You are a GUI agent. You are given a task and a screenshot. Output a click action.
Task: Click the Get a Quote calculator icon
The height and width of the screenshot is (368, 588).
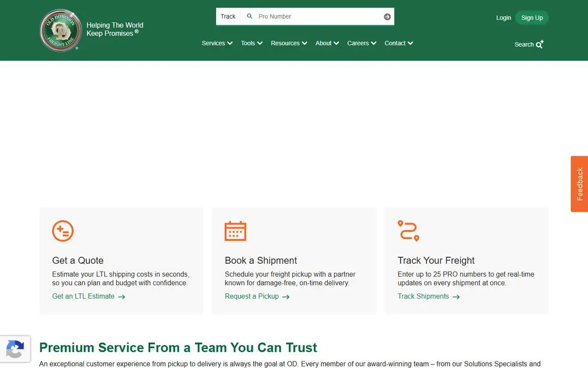point(63,231)
